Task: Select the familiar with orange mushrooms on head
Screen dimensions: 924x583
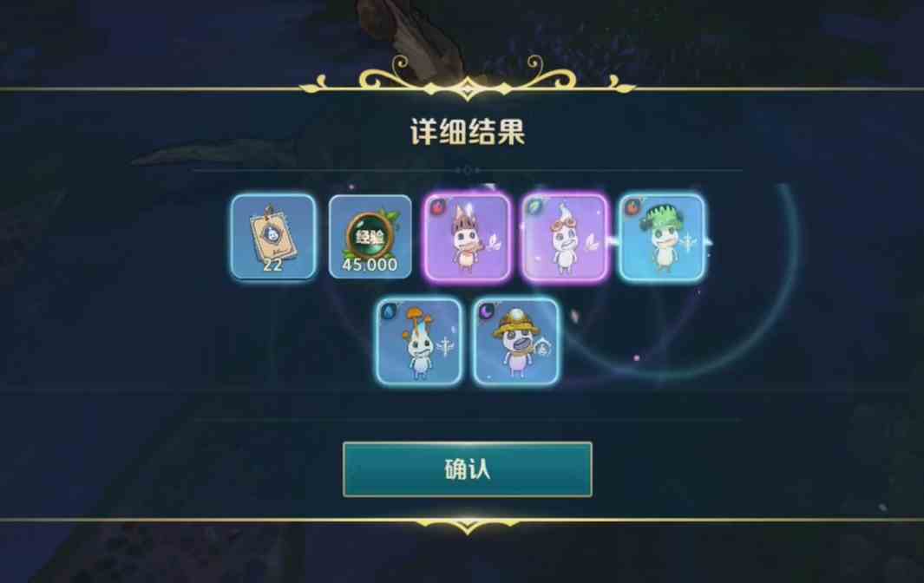Action: coord(419,341)
